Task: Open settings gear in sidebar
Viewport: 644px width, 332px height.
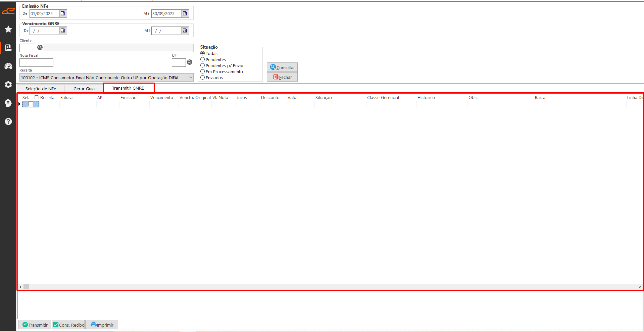Action: (x=8, y=85)
